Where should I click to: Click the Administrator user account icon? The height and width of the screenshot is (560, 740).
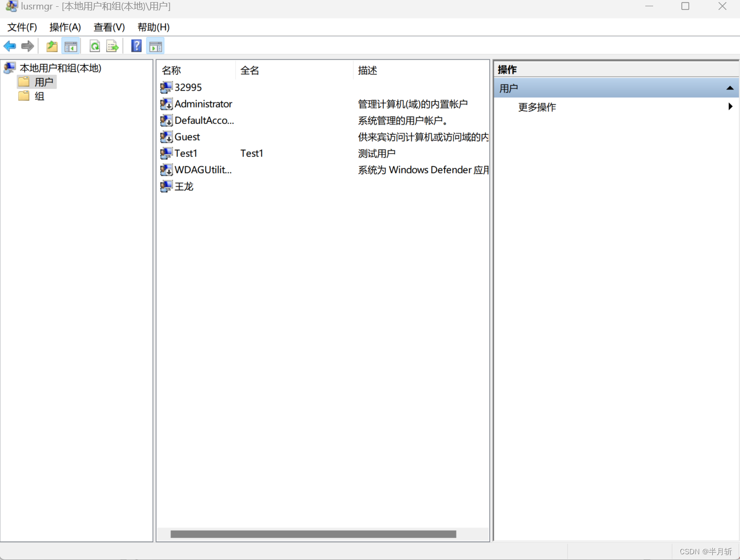click(x=166, y=104)
